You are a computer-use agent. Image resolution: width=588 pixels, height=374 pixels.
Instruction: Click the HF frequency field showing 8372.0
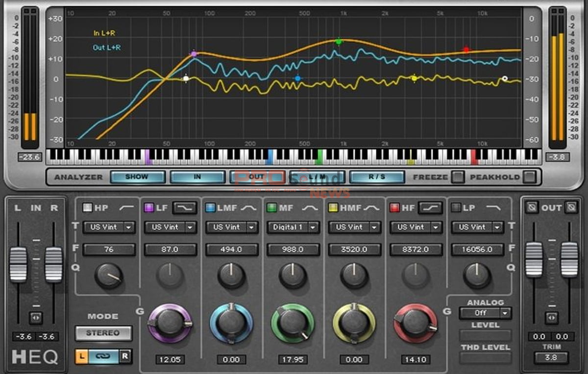(416, 249)
